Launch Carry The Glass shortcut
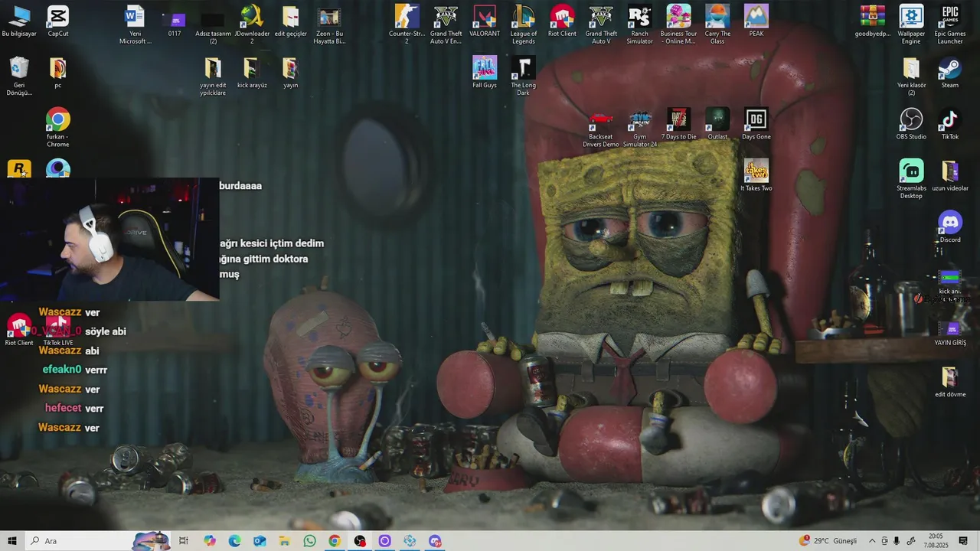The height and width of the screenshot is (551, 980). (x=717, y=25)
